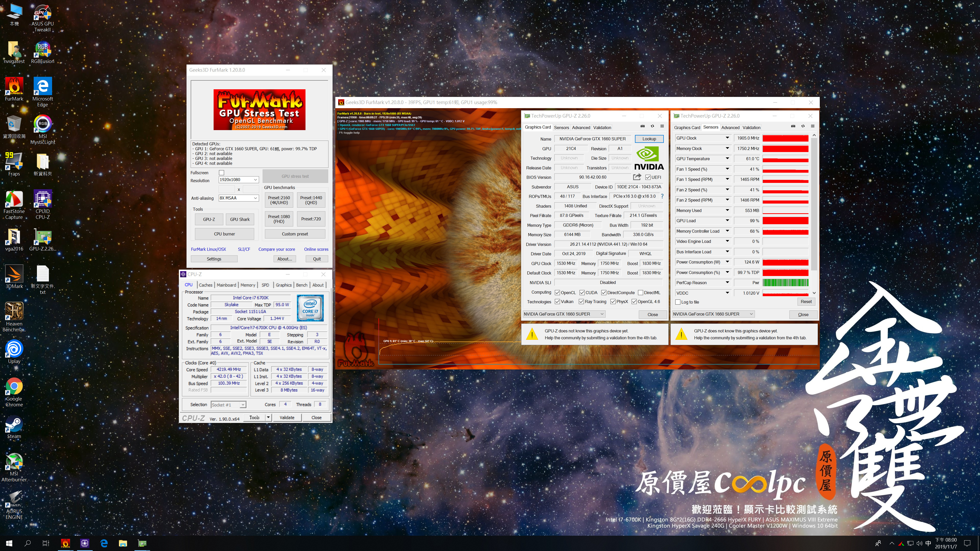The height and width of the screenshot is (551, 980).
Task: Toggle CUDA checkbox in GPU-Z
Action: [x=582, y=292]
